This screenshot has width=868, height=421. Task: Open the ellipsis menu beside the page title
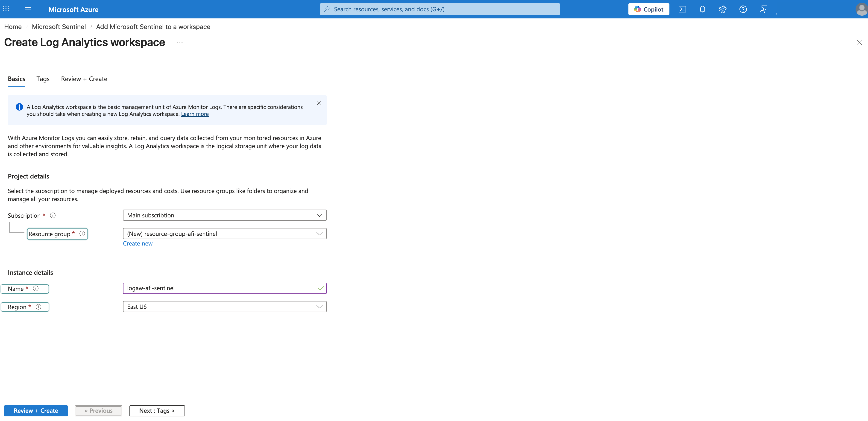[180, 42]
